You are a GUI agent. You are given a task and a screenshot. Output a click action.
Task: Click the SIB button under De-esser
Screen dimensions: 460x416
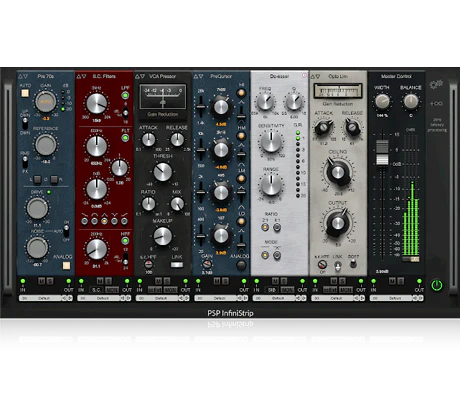click(272, 290)
